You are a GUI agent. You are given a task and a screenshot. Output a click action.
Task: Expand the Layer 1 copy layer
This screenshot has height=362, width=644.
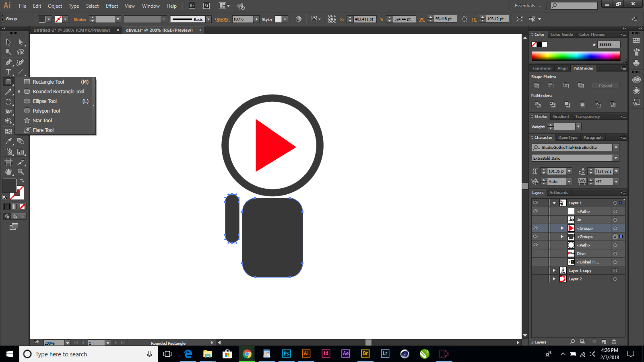pos(554,270)
